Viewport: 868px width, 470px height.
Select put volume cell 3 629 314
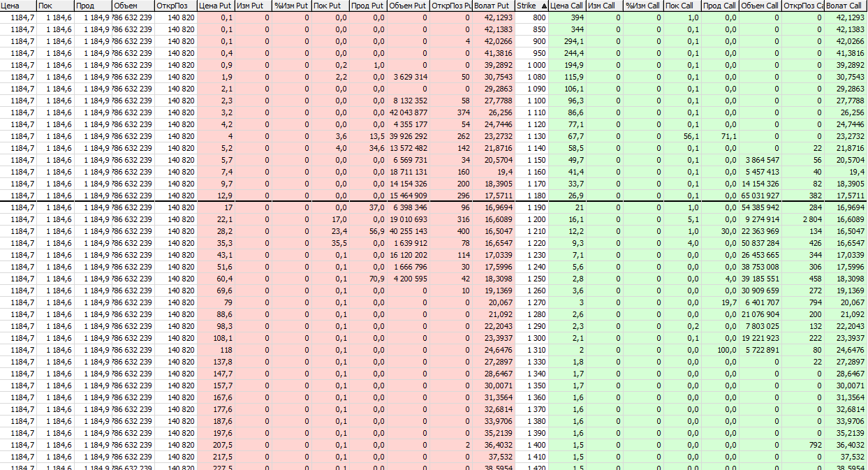point(409,77)
